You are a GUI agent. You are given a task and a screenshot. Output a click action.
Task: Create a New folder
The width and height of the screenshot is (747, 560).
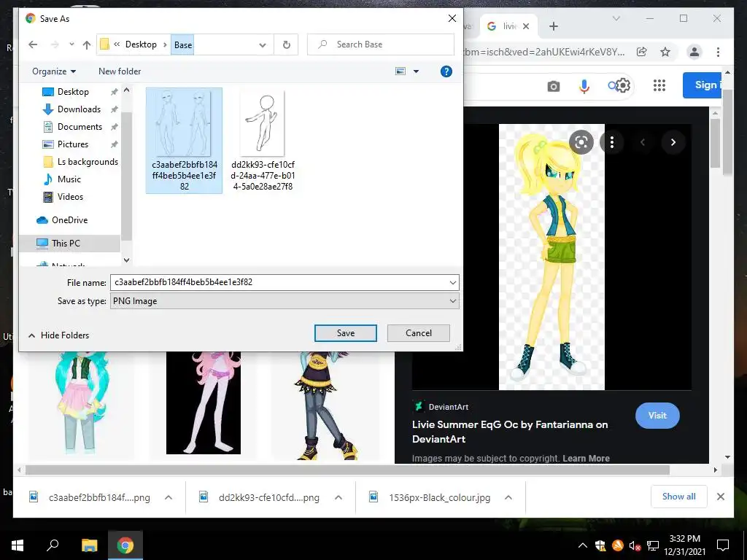[120, 71]
